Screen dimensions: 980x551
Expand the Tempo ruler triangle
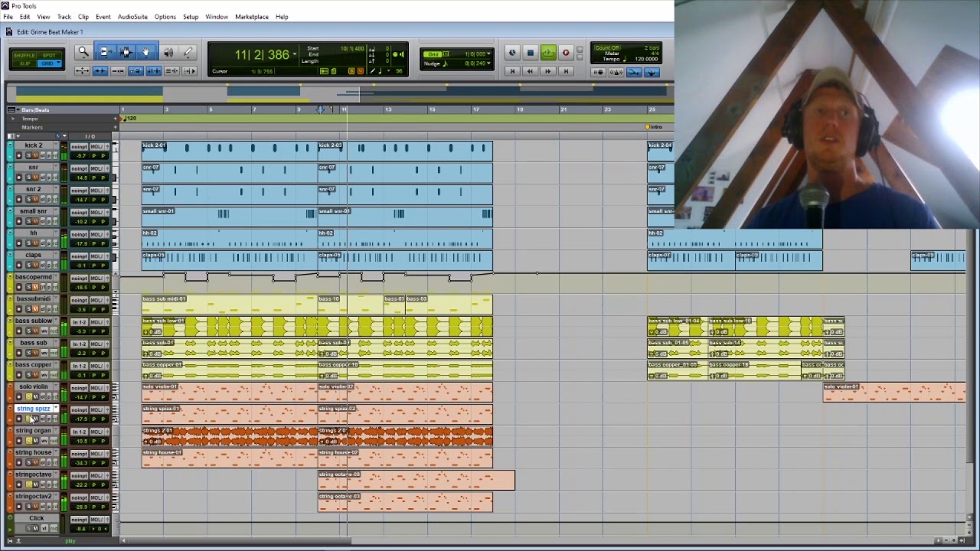(12, 119)
